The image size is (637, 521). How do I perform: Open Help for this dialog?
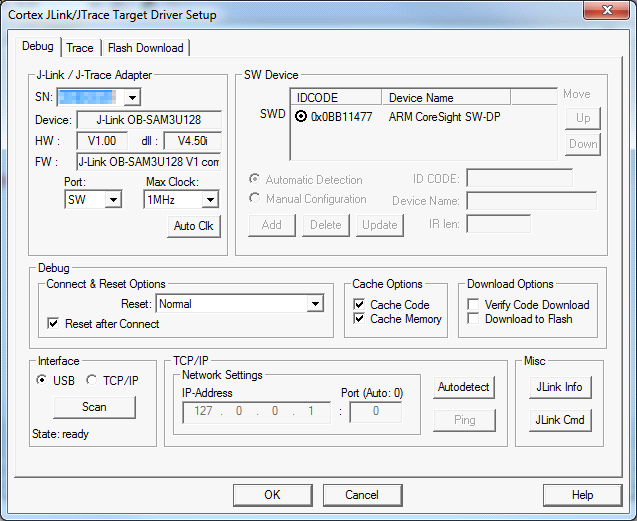click(x=582, y=495)
